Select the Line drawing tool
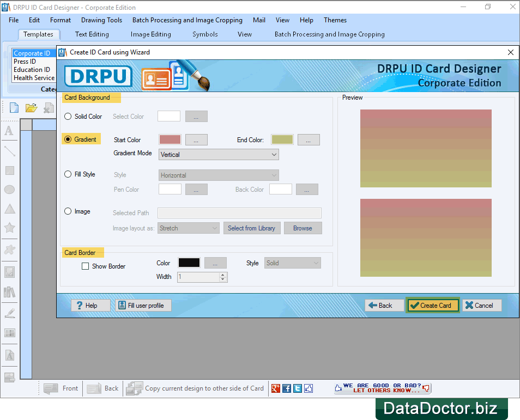Image resolution: width=520 pixels, height=420 pixels. pyautogui.click(x=10, y=151)
